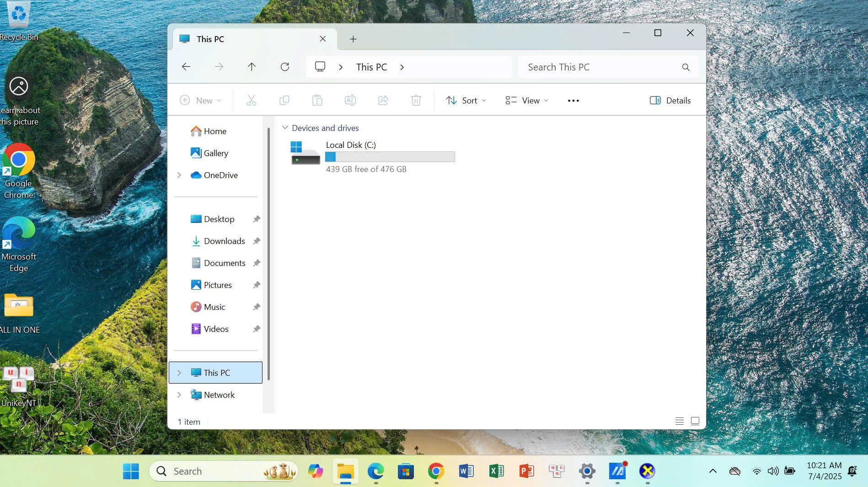Click the Copy icon in toolbar

click(x=284, y=100)
